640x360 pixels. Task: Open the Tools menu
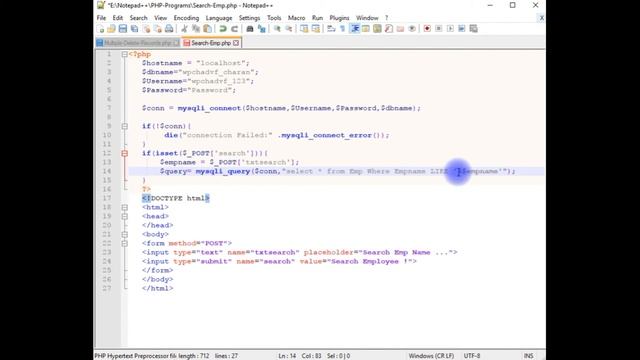tap(274, 18)
